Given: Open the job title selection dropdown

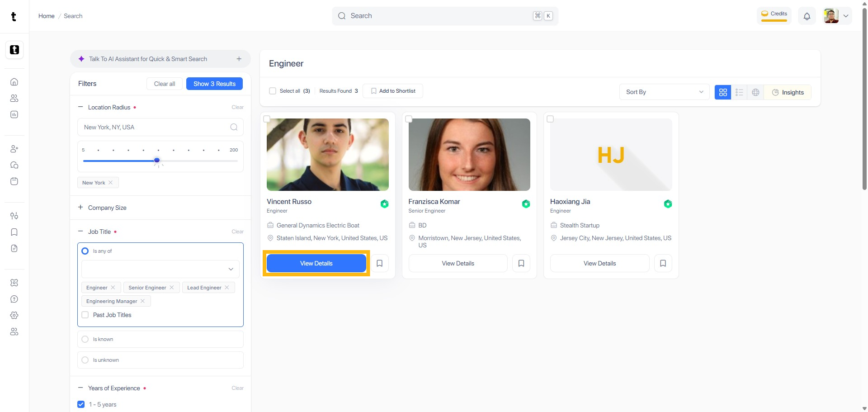Looking at the screenshot, I should [x=160, y=269].
